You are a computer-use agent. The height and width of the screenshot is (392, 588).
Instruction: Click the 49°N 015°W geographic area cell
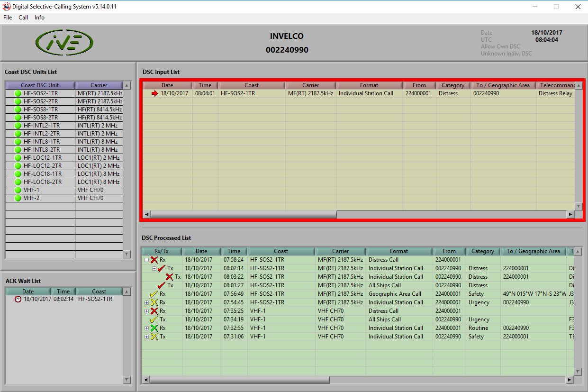coord(534,294)
